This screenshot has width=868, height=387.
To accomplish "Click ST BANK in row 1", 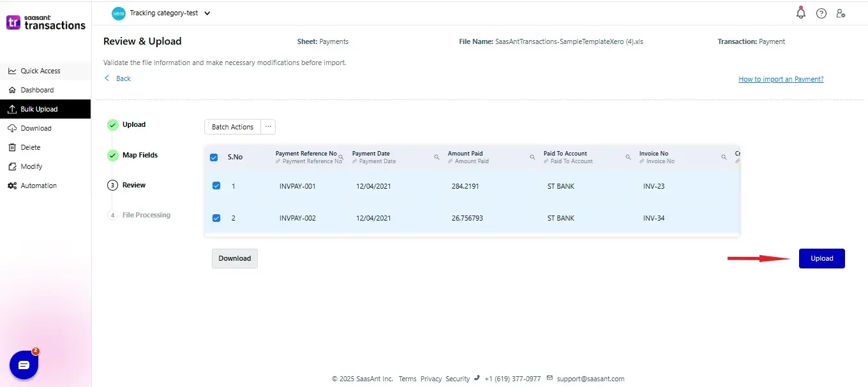I will pos(561,186).
